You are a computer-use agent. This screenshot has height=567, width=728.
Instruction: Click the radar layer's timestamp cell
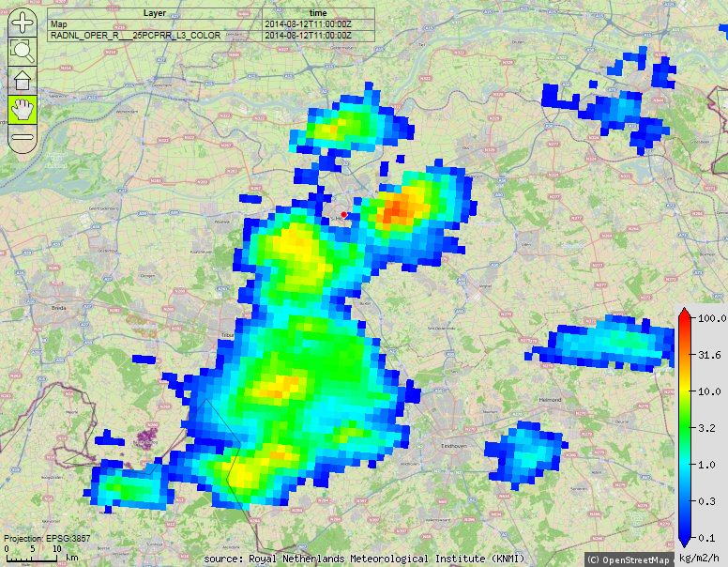point(308,36)
